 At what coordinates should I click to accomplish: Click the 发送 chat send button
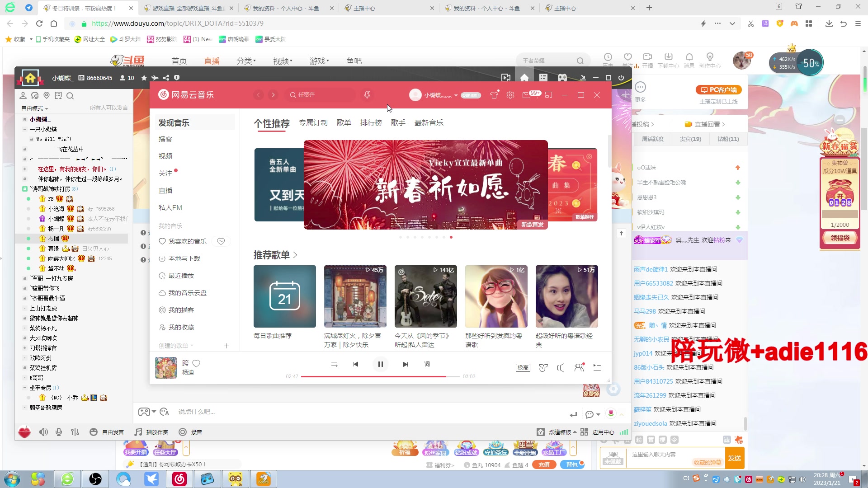tap(735, 458)
